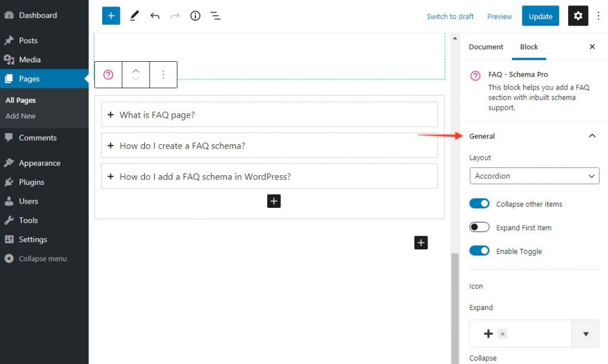Open the Expand icon picker dropdown arrow
Screen dimensions: 608x364
(585, 334)
